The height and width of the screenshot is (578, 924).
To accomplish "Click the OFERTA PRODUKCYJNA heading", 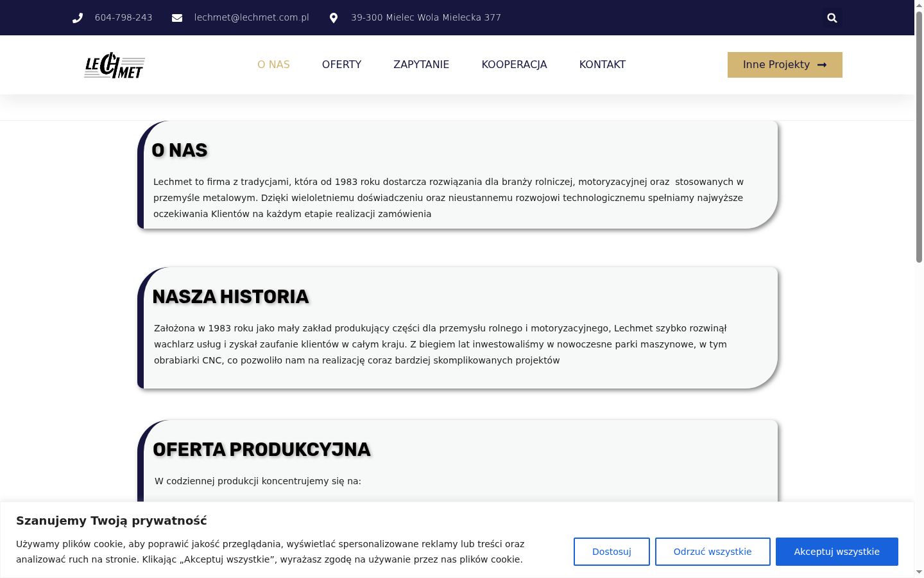I will [x=262, y=450].
